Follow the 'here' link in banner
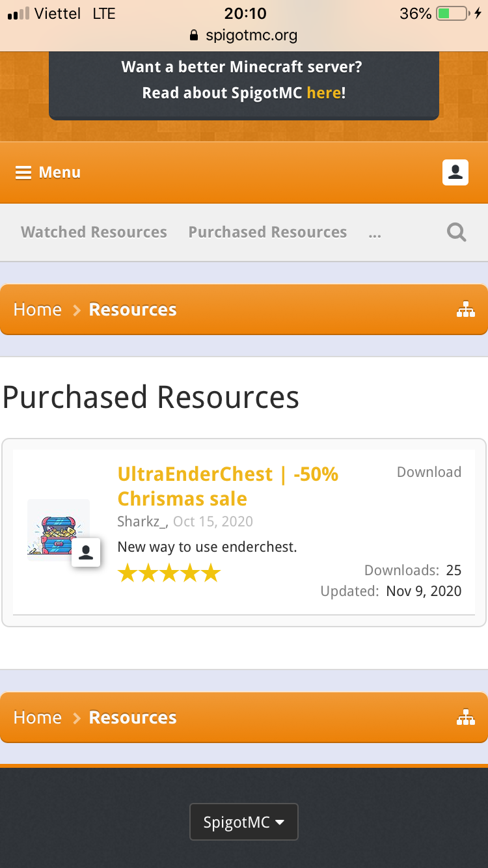Viewport: 488px width, 868px height. pos(323,93)
